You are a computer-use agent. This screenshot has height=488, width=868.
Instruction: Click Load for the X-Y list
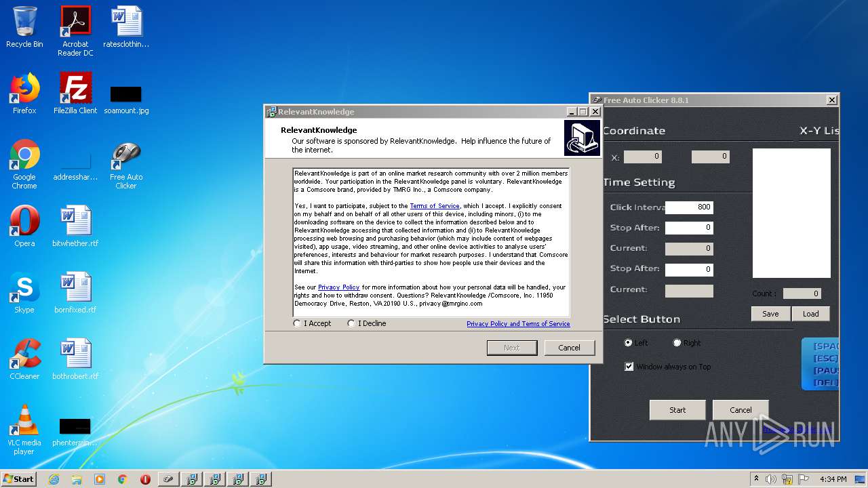pos(810,314)
